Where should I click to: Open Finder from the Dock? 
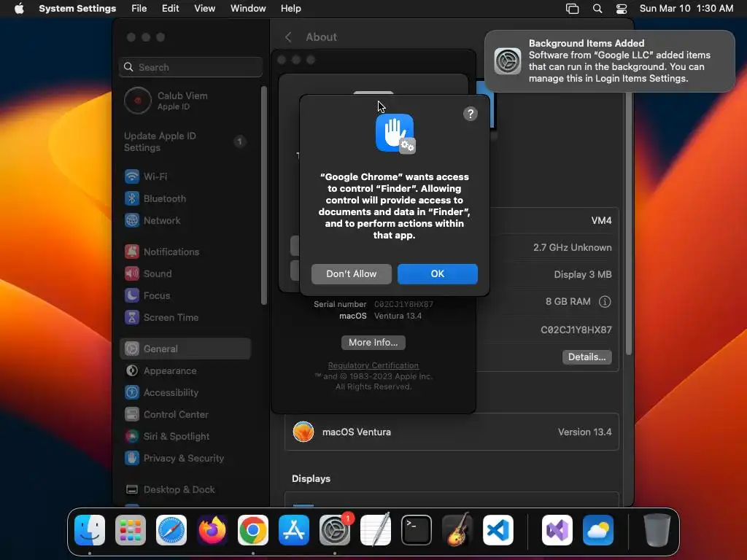click(90, 530)
